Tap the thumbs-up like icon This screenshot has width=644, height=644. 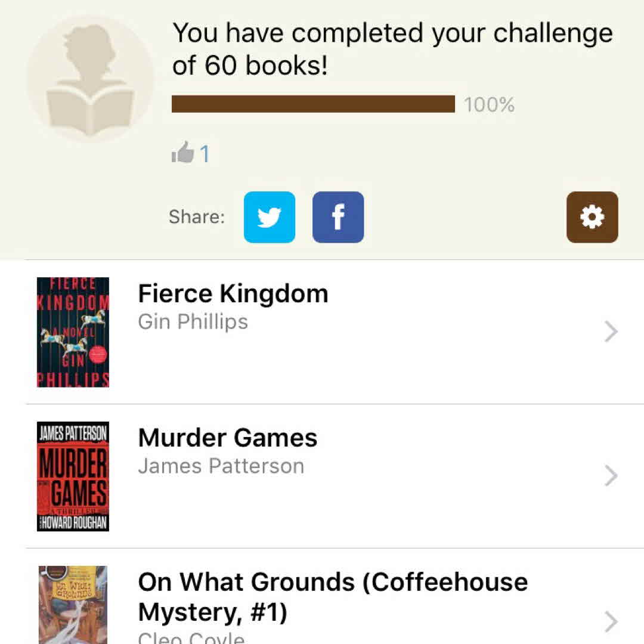pyautogui.click(x=182, y=153)
